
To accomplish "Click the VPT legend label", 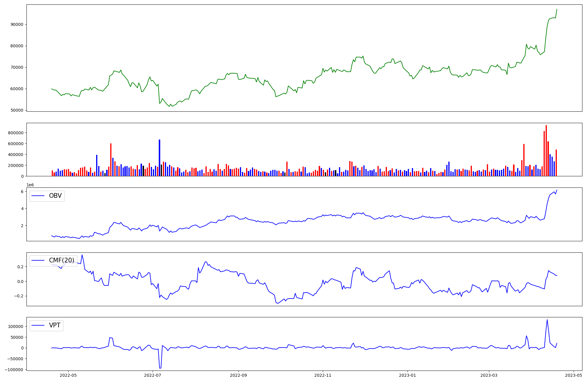I will point(55,325).
